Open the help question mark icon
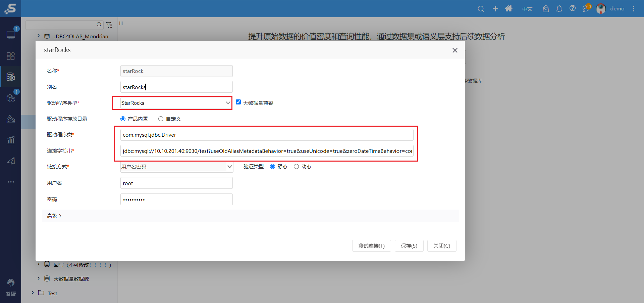The width and height of the screenshot is (644, 303). click(573, 8)
